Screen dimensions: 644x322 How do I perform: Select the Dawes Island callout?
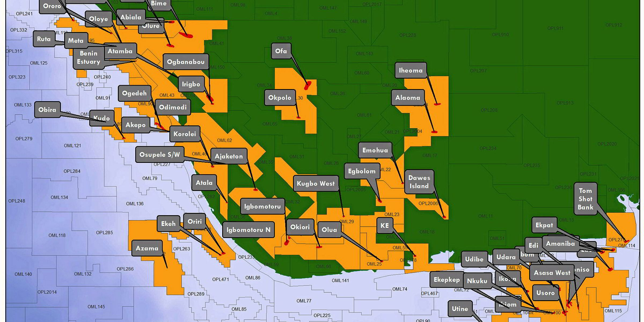pyautogui.click(x=420, y=181)
